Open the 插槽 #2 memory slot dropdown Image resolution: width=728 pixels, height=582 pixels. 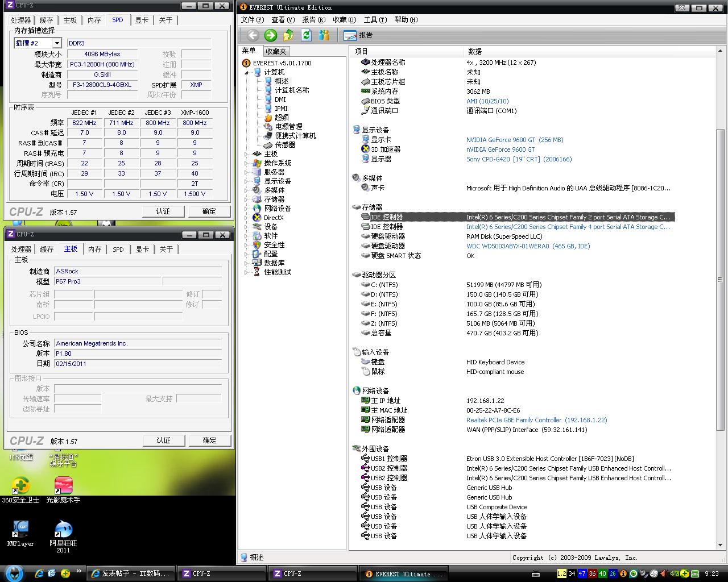pyautogui.click(x=57, y=43)
